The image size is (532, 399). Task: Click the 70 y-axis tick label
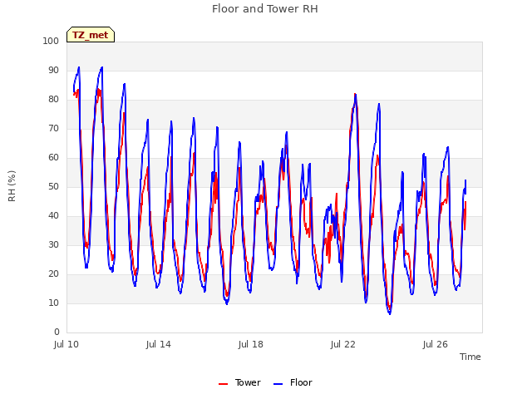click(53, 129)
